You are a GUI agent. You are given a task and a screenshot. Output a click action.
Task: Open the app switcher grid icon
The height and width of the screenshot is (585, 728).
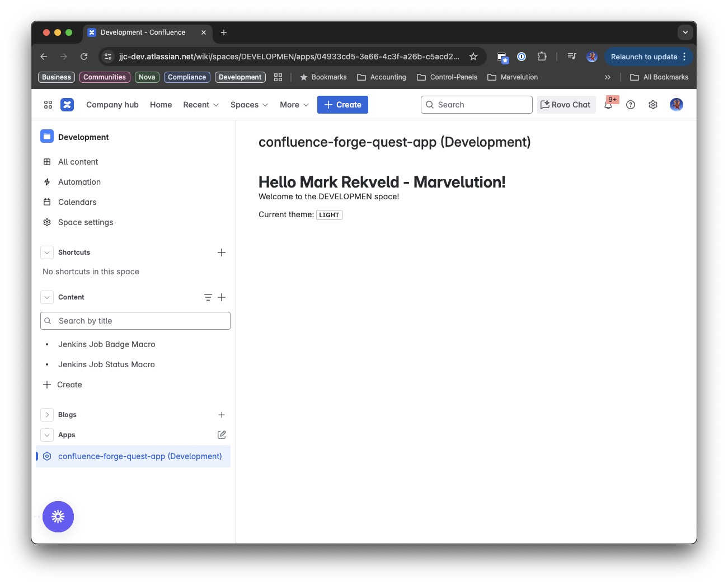point(48,105)
